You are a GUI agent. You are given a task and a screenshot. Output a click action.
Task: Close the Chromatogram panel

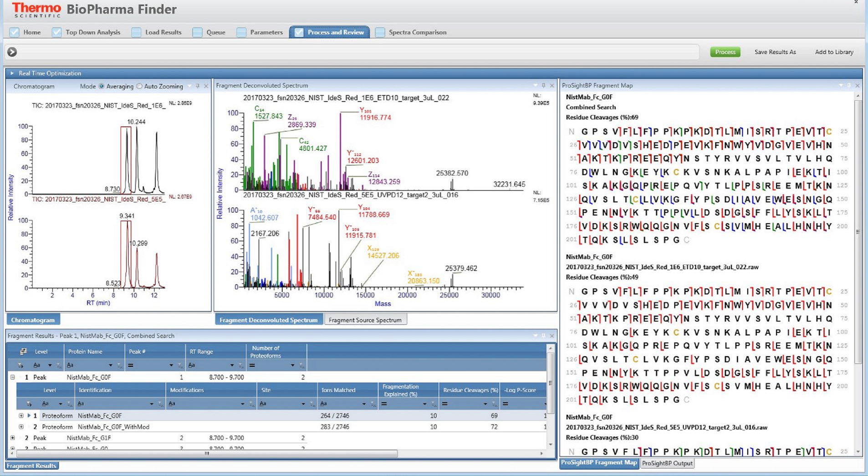click(x=206, y=86)
